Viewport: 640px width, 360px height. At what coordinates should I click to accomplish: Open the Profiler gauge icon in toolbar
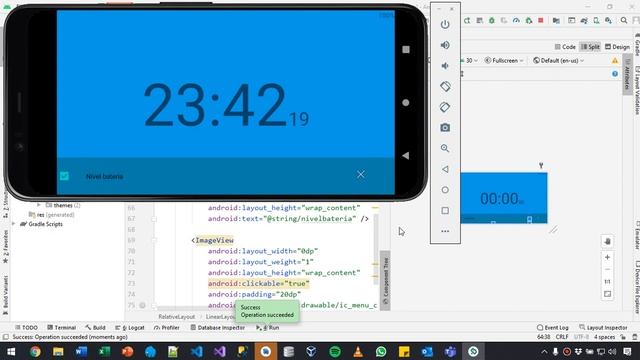516,20
